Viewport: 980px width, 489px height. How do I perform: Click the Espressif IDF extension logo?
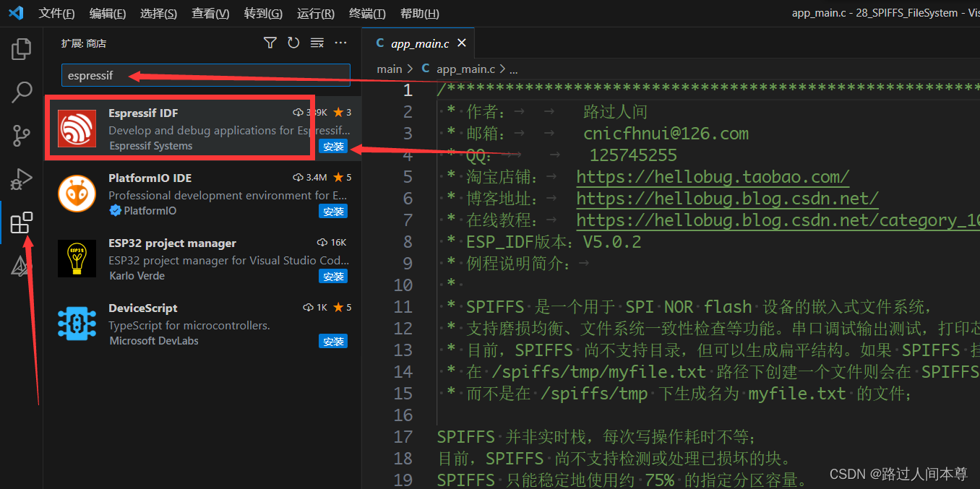[77, 128]
